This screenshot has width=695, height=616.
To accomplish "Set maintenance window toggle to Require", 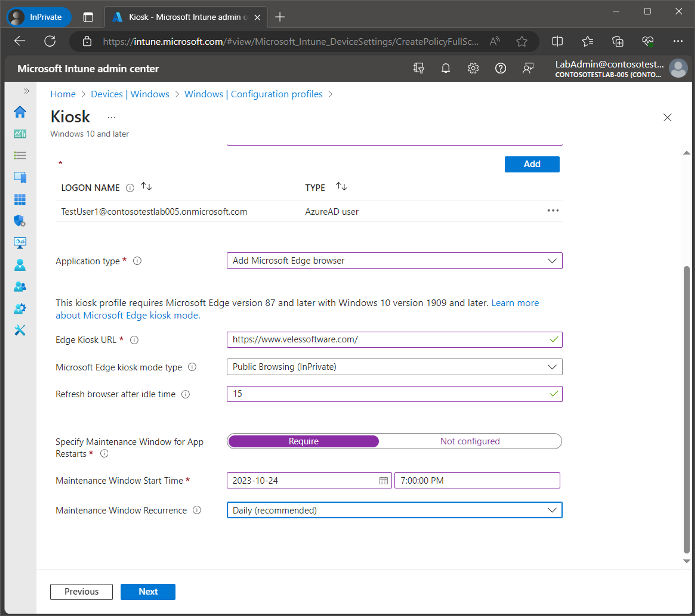I will tap(303, 441).
